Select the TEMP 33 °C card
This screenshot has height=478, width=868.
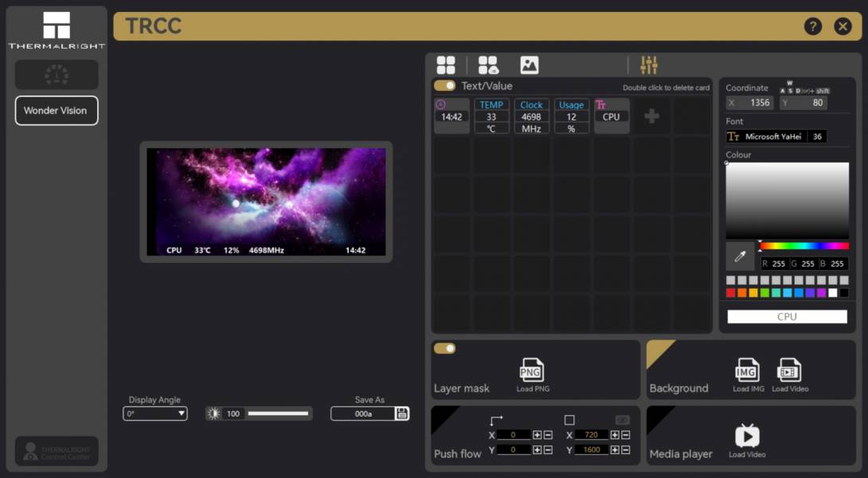(491, 116)
